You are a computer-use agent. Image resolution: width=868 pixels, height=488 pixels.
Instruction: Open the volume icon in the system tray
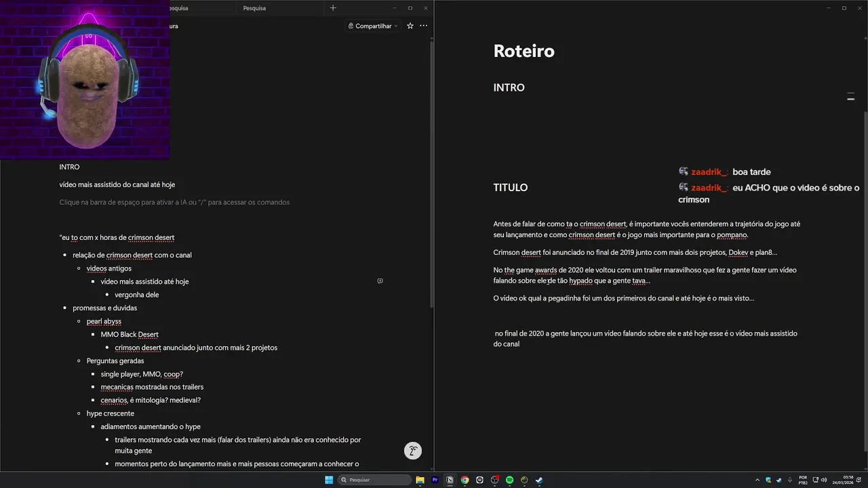pos(824,480)
